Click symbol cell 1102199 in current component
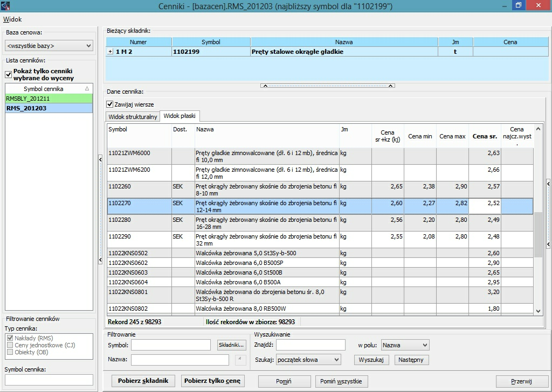Image resolution: width=552 pixels, height=392 pixels. coord(211,52)
